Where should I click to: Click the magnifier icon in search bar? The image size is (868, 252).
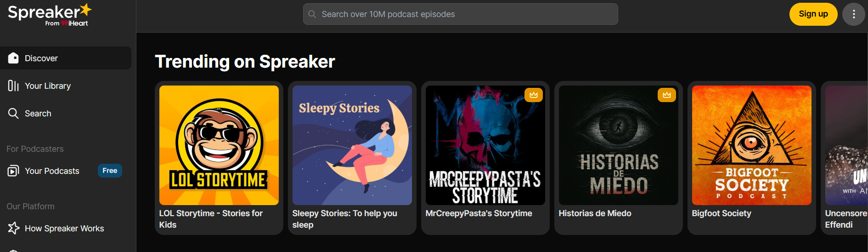coord(312,14)
